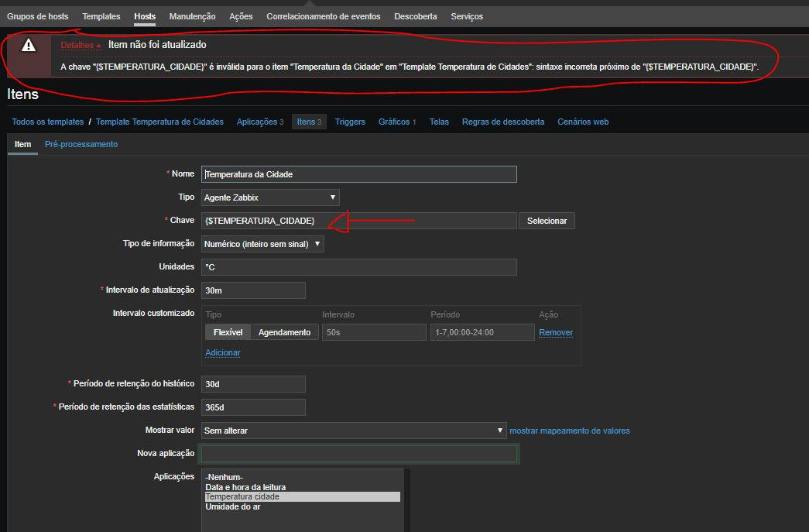Open Regras de descoberta tab
Viewport: 809px width, 532px height.
[502, 122]
